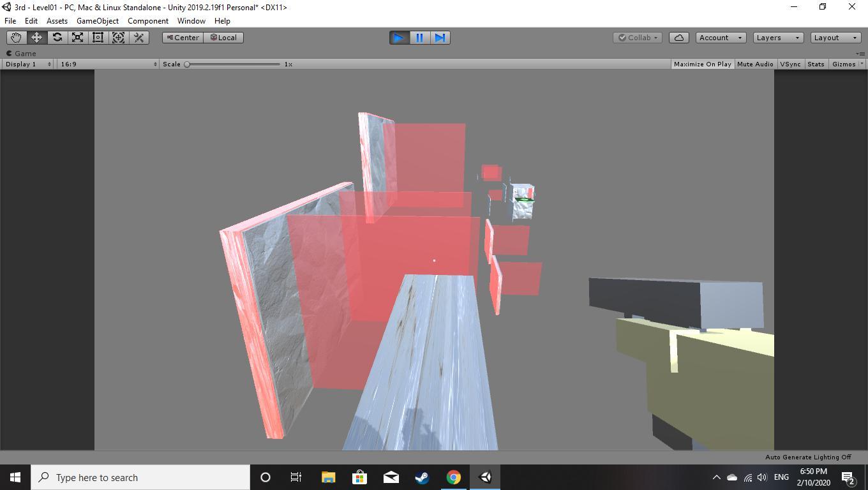Switch ENG input language
The height and width of the screenshot is (490, 868).
coord(781,477)
